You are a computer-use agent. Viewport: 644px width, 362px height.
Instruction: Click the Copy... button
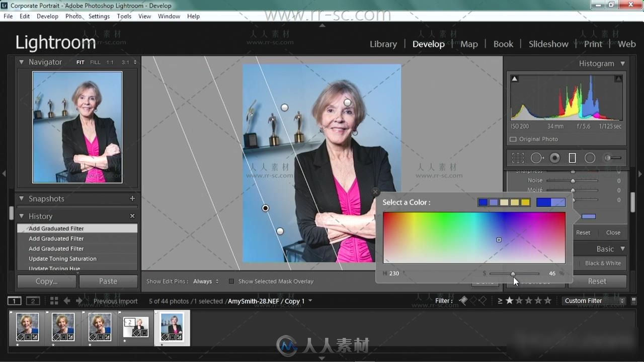click(x=47, y=281)
